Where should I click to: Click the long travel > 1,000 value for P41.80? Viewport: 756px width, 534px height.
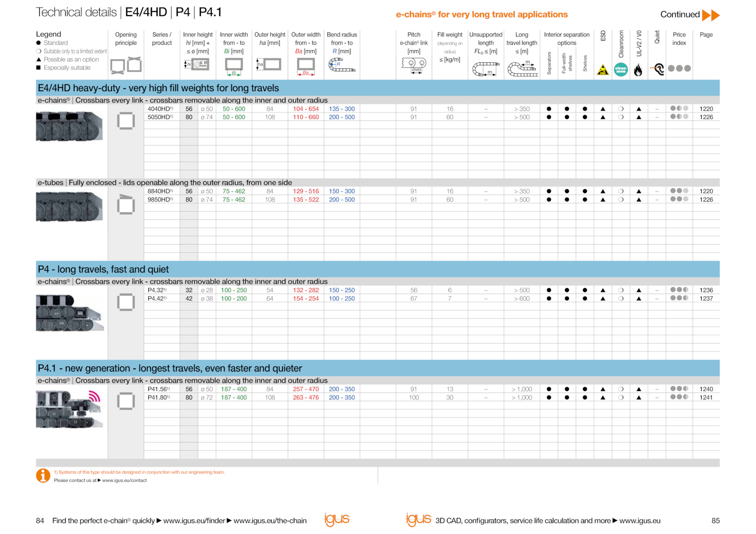coord(522,398)
